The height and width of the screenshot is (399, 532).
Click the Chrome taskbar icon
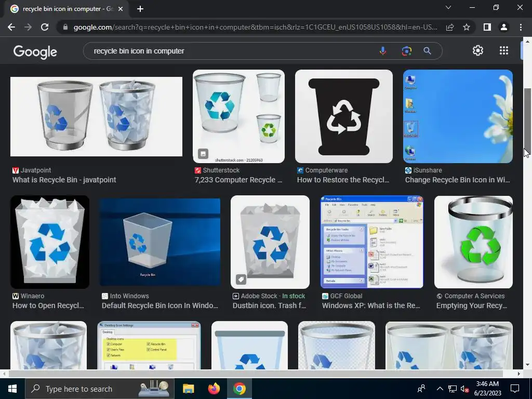[239, 389]
